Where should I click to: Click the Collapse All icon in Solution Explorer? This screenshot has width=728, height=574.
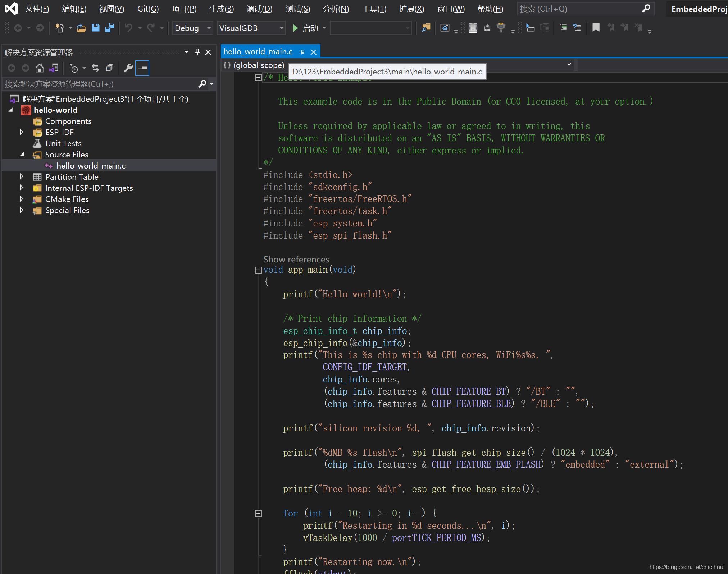(109, 68)
